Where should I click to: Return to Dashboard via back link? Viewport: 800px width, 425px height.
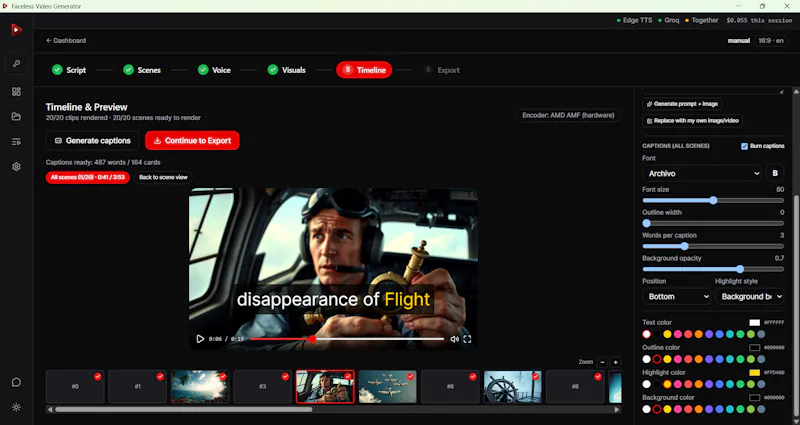click(x=66, y=40)
